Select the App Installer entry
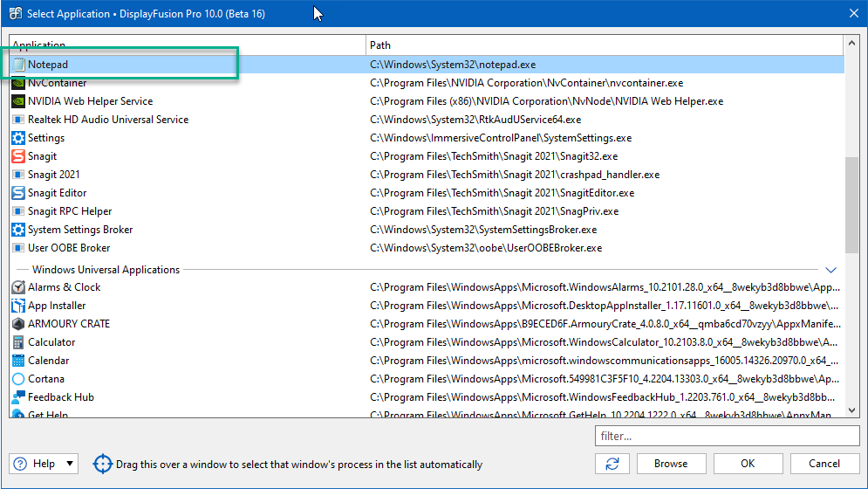The height and width of the screenshot is (489, 868). tap(57, 306)
